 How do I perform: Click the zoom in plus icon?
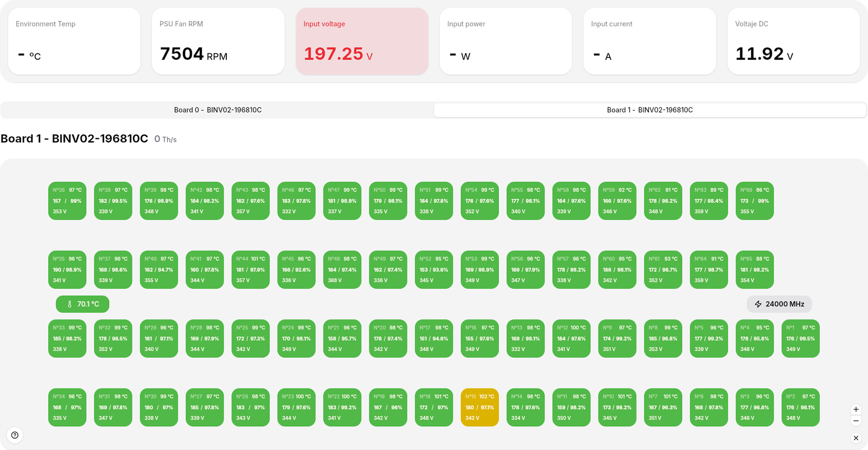coord(856,409)
